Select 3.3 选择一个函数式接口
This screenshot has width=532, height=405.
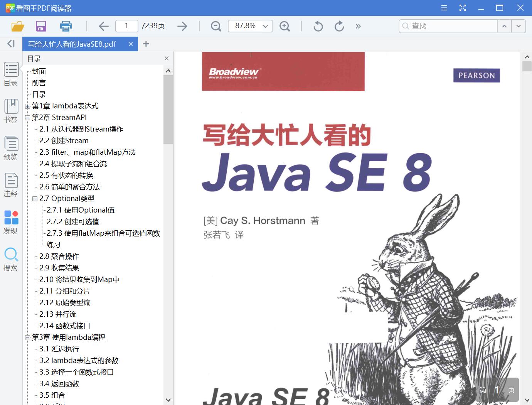77,372
